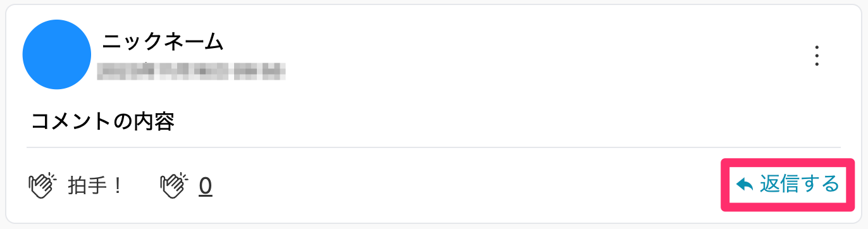Expand the comment's kebab menu
The height and width of the screenshot is (229, 868).
tap(817, 56)
